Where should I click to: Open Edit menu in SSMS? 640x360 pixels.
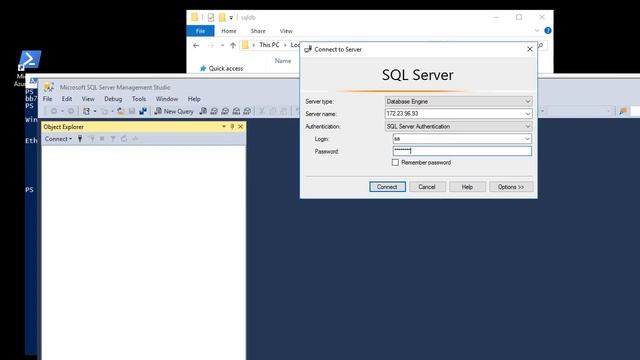(67, 99)
